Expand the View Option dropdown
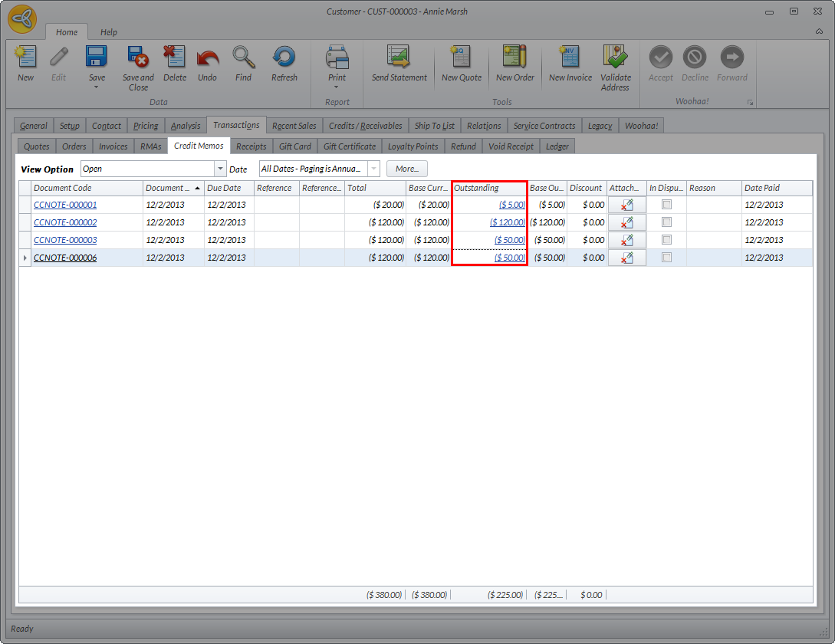This screenshot has height=644, width=835. (x=221, y=169)
